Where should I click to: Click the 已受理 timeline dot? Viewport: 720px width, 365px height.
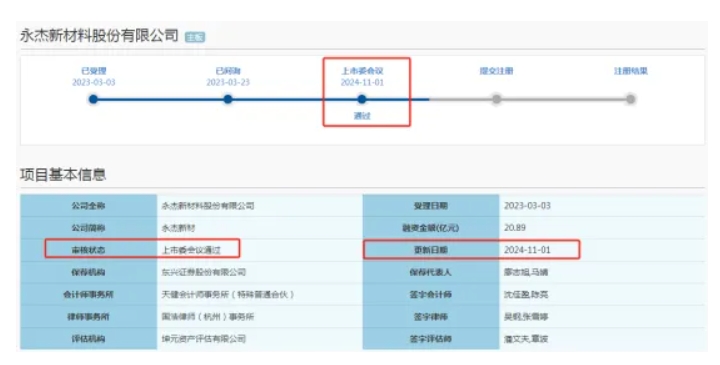click(x=93, y=99)
